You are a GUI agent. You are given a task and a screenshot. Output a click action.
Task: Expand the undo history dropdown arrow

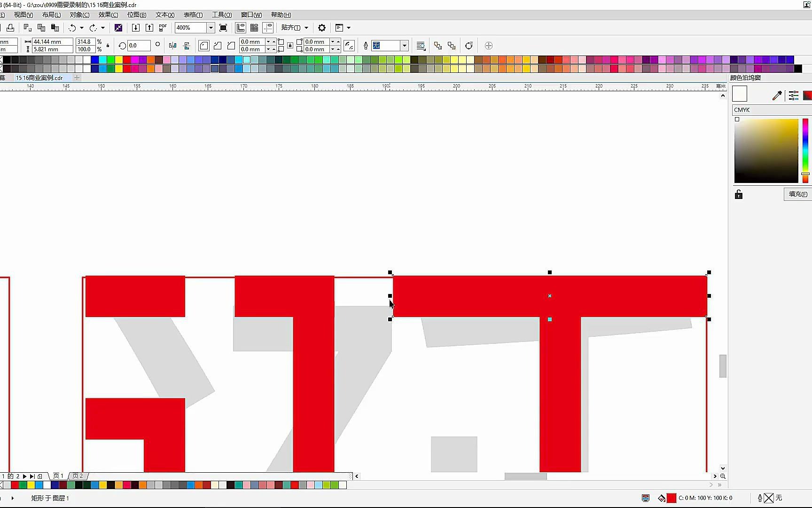point(82,28)
